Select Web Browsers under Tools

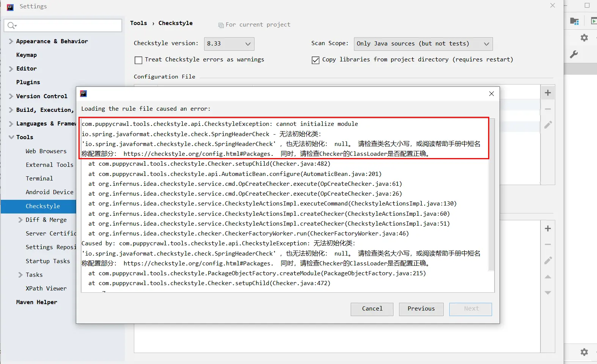[x=46, y=151]
